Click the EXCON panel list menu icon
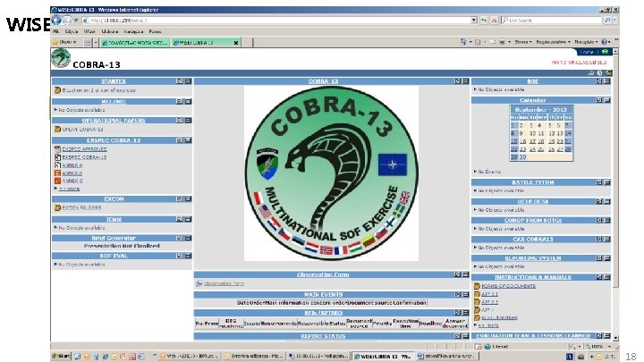 click(188, 198)
